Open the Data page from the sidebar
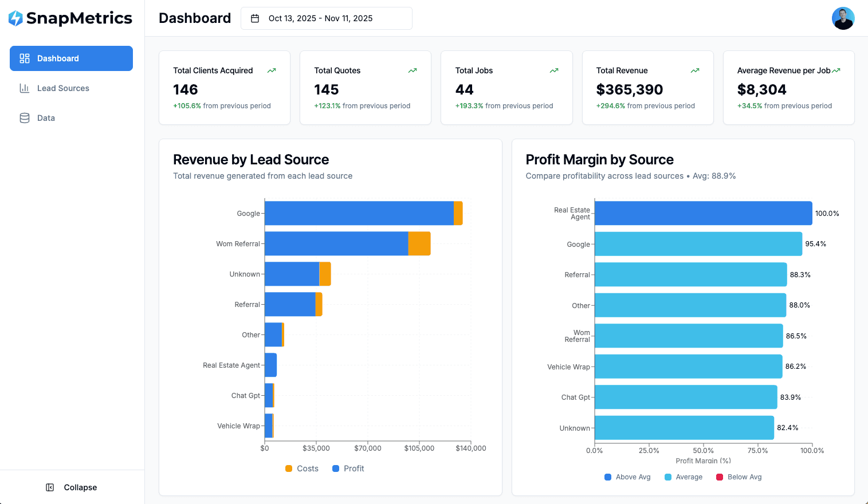868x504 pixels. 45,117
